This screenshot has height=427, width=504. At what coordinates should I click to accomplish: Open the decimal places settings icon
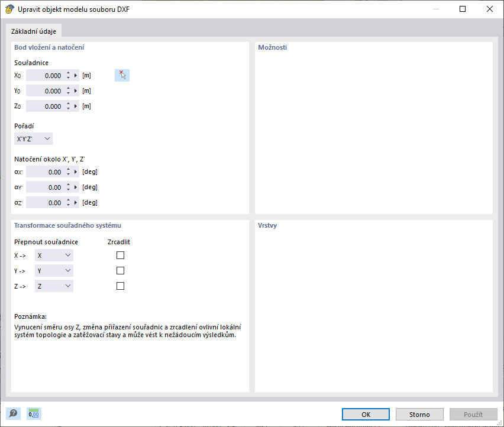[x=33, y=413]
